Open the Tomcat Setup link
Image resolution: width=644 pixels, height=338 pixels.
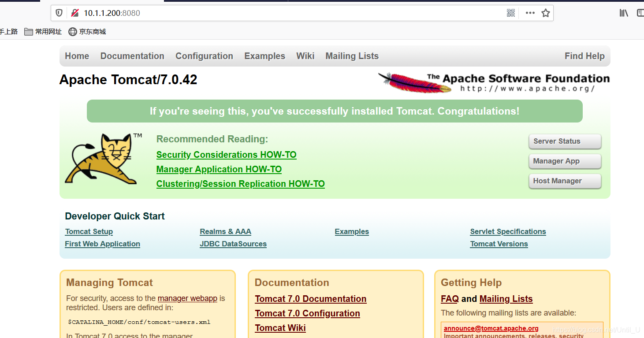tap(89, 231)
